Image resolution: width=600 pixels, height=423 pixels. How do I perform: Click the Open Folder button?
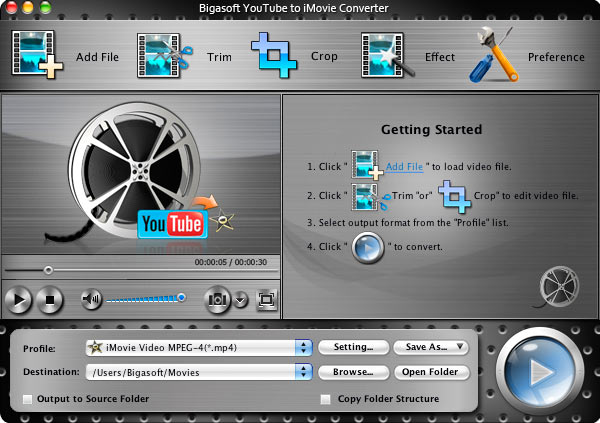click(431, 372)
